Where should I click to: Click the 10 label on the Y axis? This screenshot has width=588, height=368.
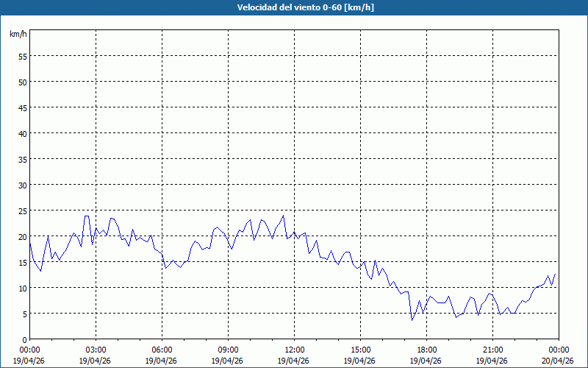click(22, 288)
